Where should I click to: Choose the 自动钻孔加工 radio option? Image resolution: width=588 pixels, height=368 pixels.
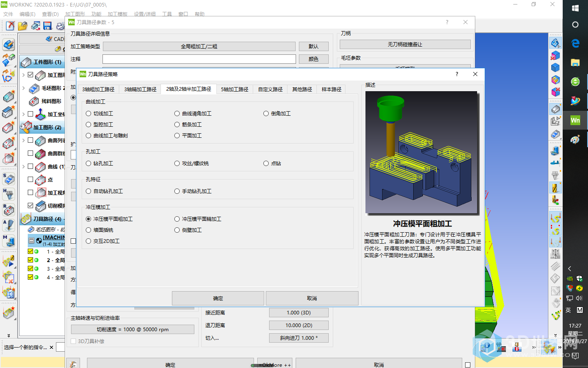pyautogui.click(x=89, y=191)
